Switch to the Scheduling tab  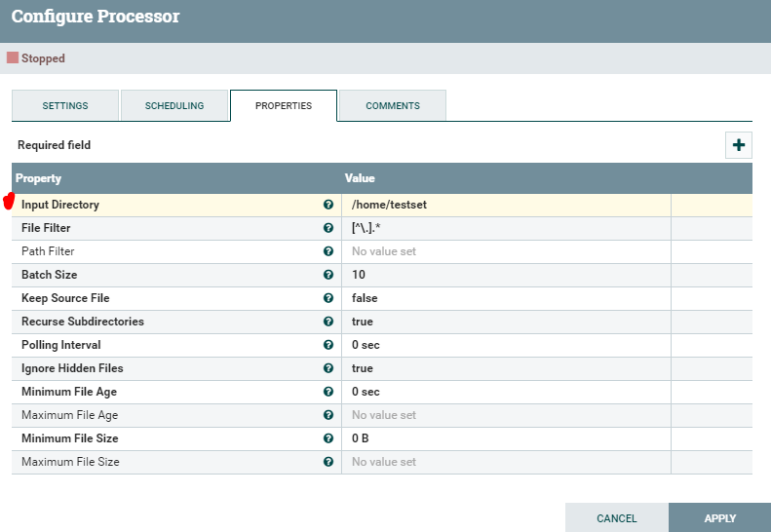click(174, 105)
